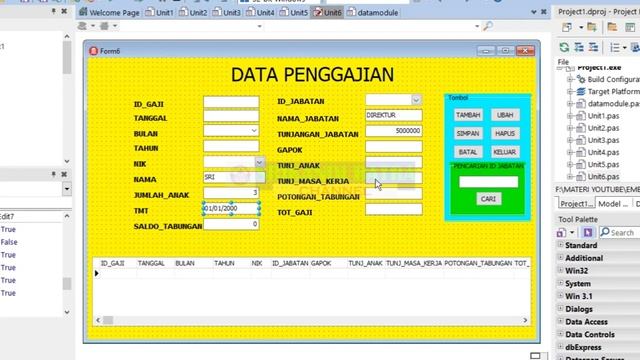Click the Welcome Page tab icon
This screenshot has width=640, height=360.
(x=83, y=12)
